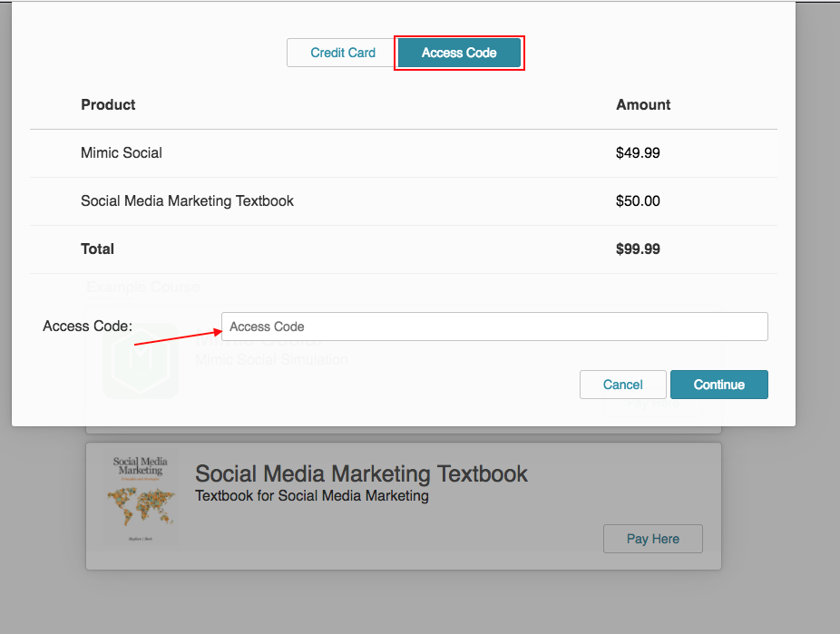Select Social Media Marketing Textbook table row
This screenshot has height=634, width=840.
(187, 201)
